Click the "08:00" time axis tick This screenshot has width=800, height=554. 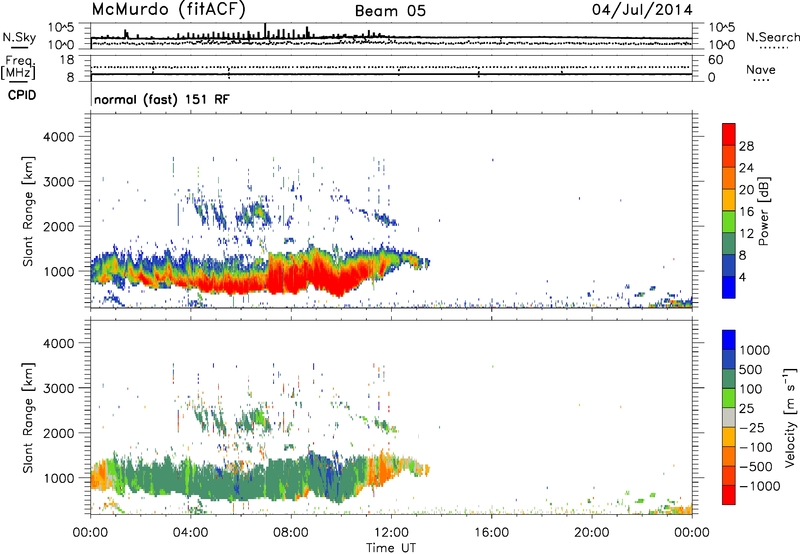pyautogui.click(x=290, y=533)
